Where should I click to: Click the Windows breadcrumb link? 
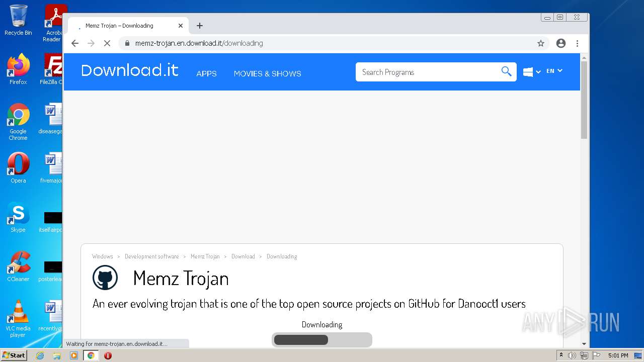103,256
